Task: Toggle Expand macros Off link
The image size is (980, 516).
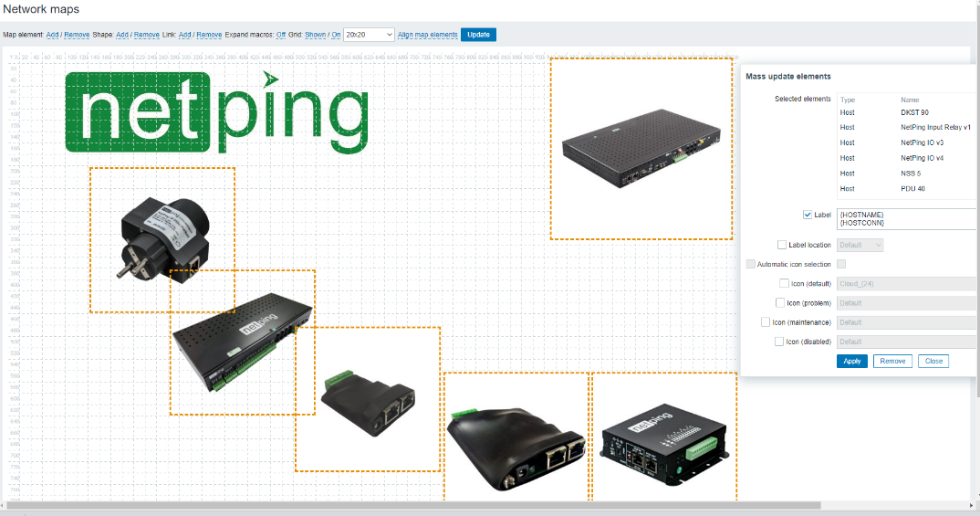Action: point(281,35)
